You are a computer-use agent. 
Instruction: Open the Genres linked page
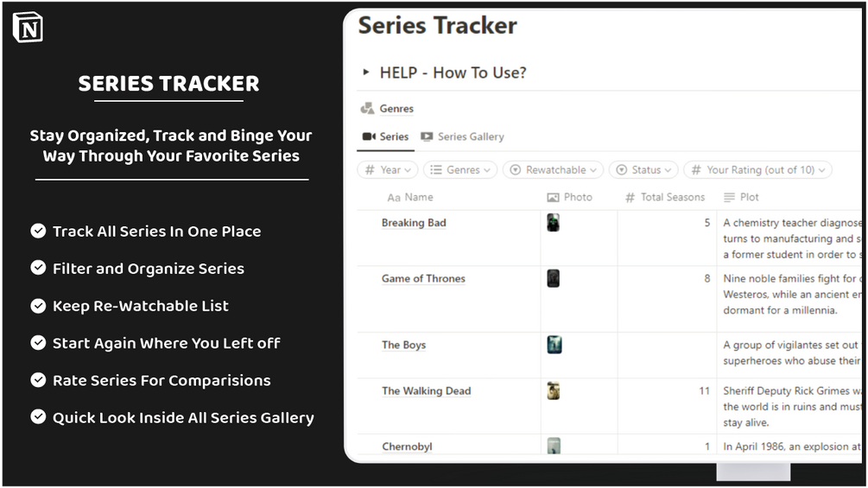coord(396,109)
